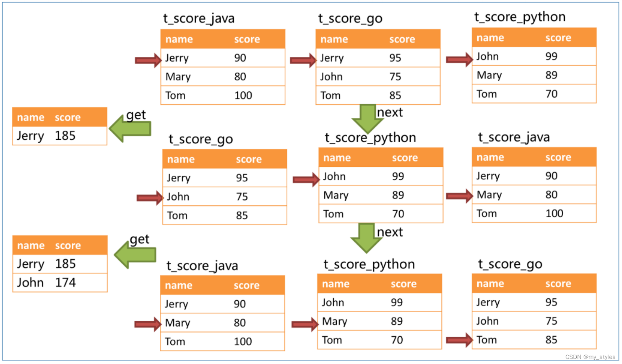
Task: Click the bottom-row t_score_go table title
Action: click(x=510, y=264)
